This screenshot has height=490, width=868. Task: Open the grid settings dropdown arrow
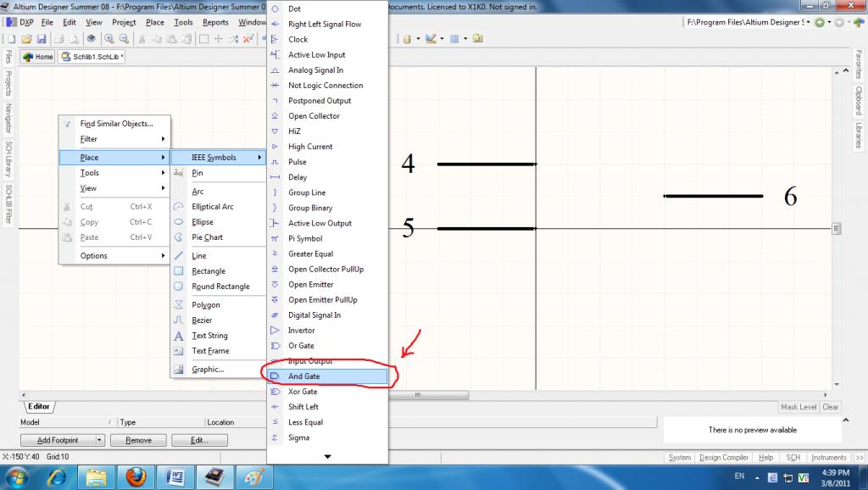tap(465, 39)
